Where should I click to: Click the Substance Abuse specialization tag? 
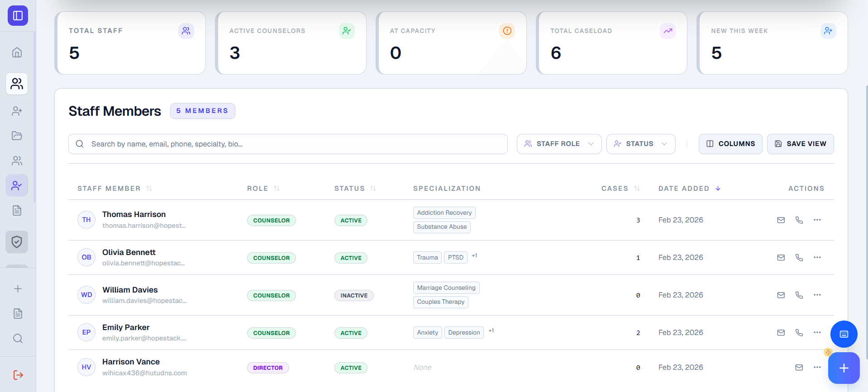442,227
